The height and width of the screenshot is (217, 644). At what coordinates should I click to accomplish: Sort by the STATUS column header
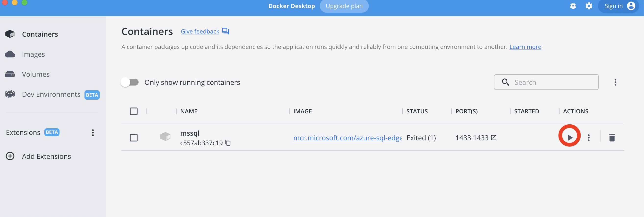tap(417, 111)
